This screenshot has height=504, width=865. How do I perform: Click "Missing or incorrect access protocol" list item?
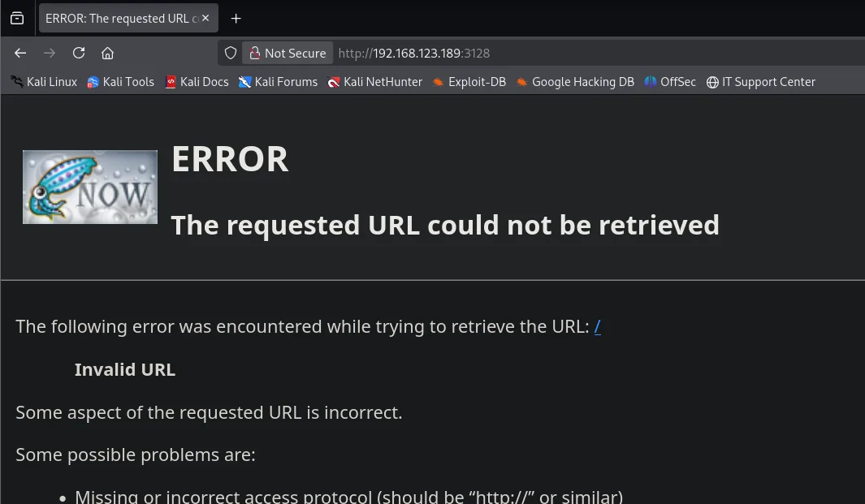coord(348,496)
